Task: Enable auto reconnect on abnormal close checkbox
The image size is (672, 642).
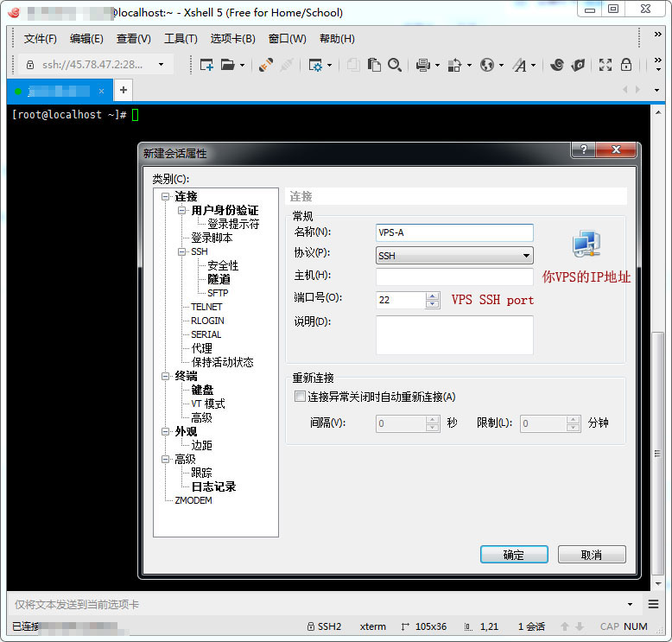Action: 300,397
